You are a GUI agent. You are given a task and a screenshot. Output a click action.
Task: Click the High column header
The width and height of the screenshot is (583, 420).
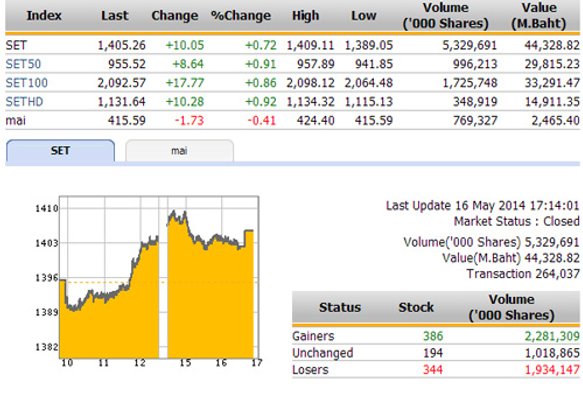(305, 16)
